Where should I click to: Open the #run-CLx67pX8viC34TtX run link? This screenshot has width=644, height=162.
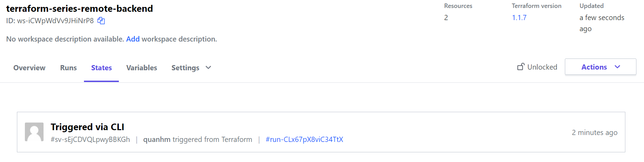(x=304, y=139)
